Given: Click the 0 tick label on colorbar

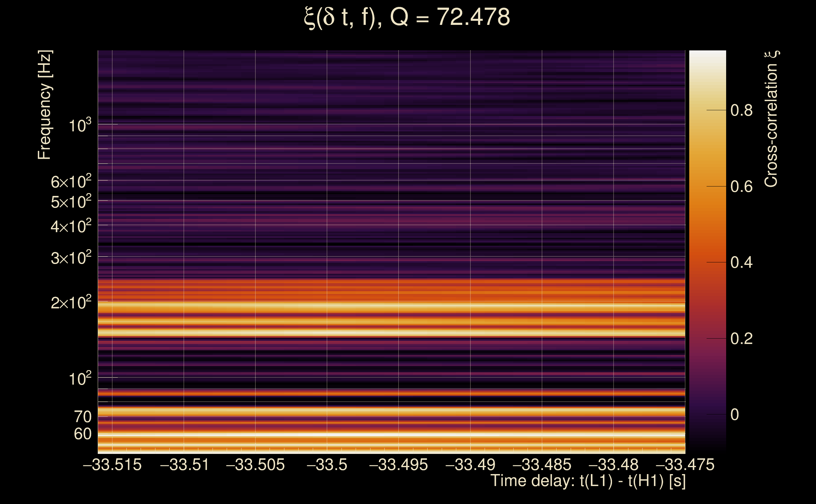Looking at the screenshot, I should tap(735, 415).
